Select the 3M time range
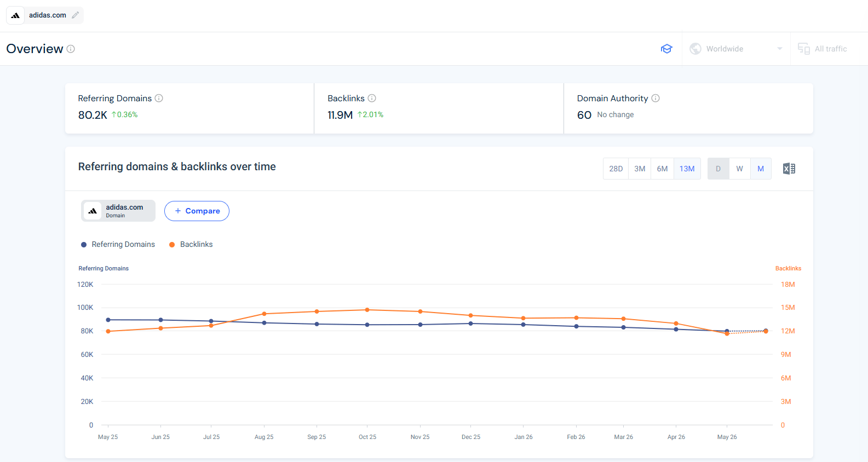 [x=640, y=169]
